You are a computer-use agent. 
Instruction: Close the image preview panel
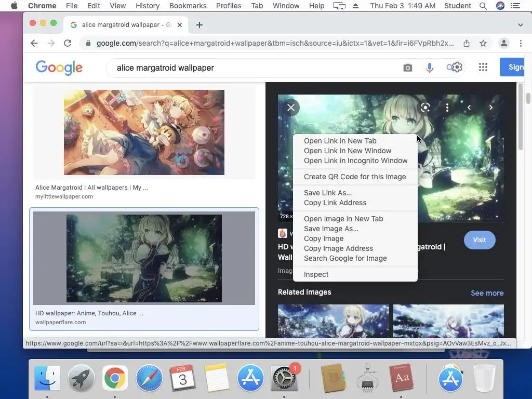(x=291, y=108)
